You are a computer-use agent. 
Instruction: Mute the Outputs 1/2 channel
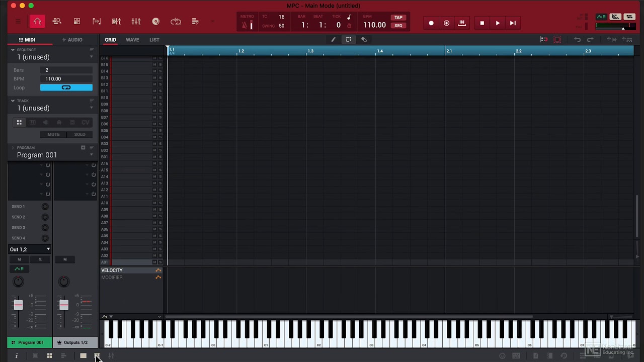65,259
